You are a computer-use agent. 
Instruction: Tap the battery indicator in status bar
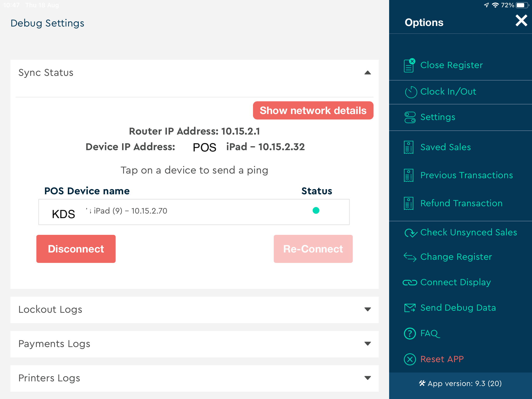[x=522, y=5]
